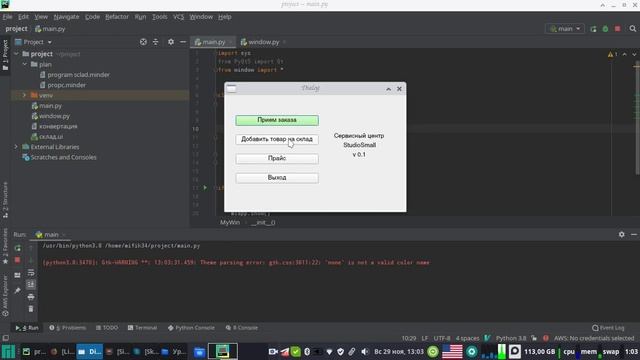Collapse all in Project panel

[156, 42]
